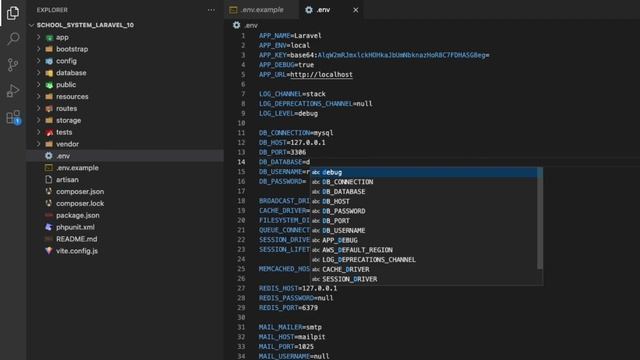Click the MAIL_MAILER=smtp line
640x360 pixels.
pos(290,327)
